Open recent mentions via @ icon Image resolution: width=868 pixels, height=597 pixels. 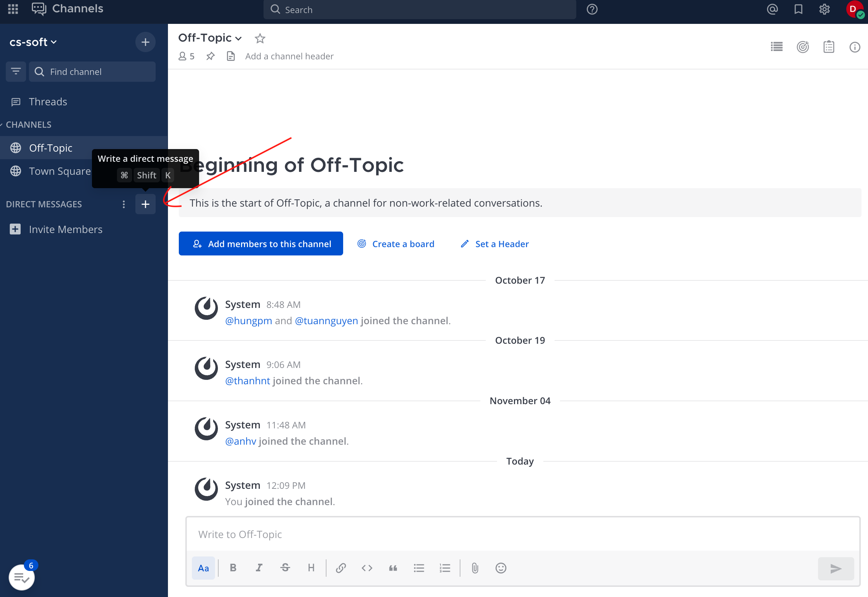point(772,9)
